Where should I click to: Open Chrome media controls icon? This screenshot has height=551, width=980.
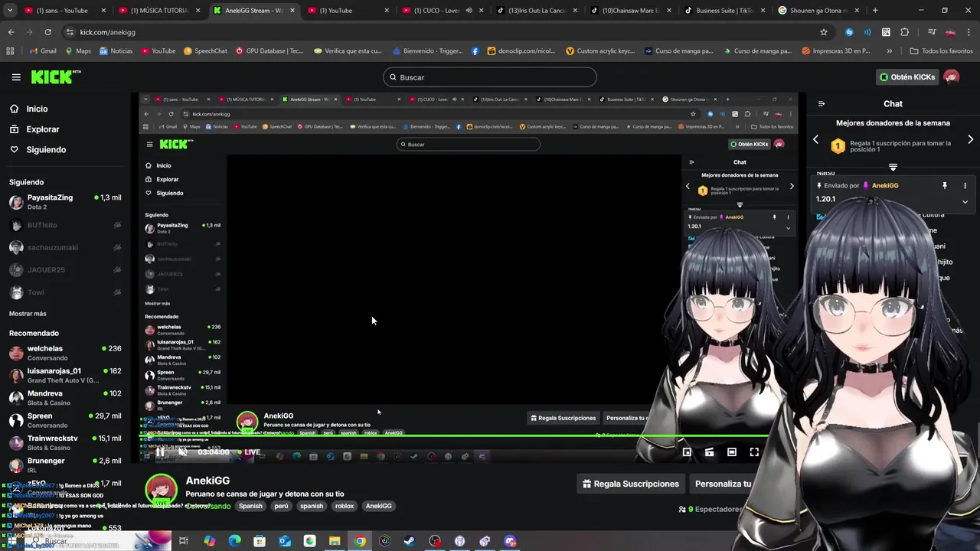point(931,32)
